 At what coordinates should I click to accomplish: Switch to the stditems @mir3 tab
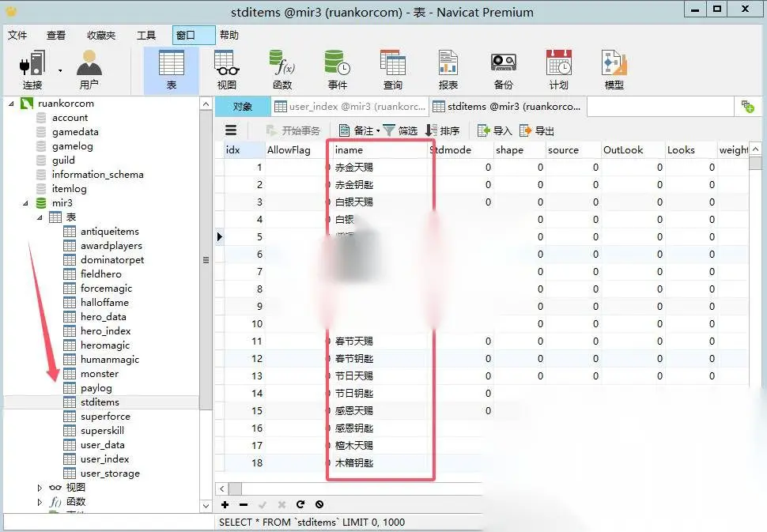tap(508, 107)
